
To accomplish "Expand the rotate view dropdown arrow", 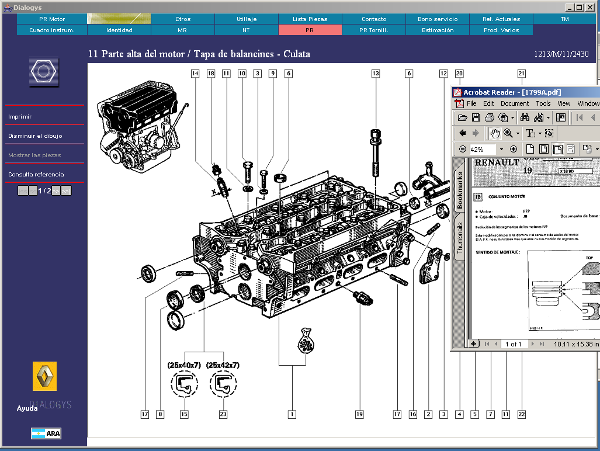I will [x=597, y=149].
